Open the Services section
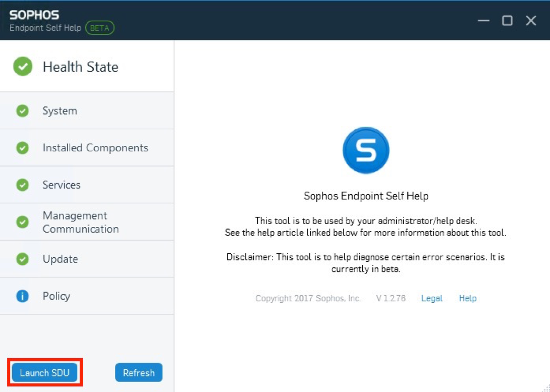550x392 pixels. click(x=87, y=185)
